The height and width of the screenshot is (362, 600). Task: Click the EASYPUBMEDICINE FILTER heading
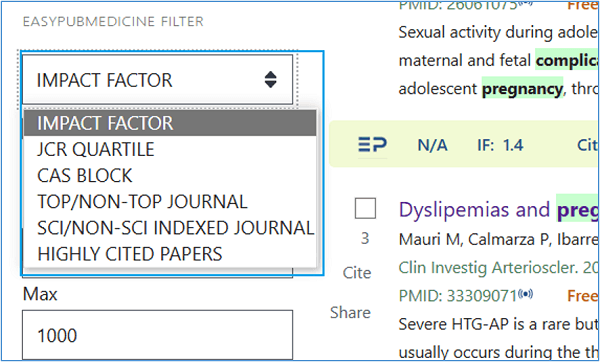[113, 21]
